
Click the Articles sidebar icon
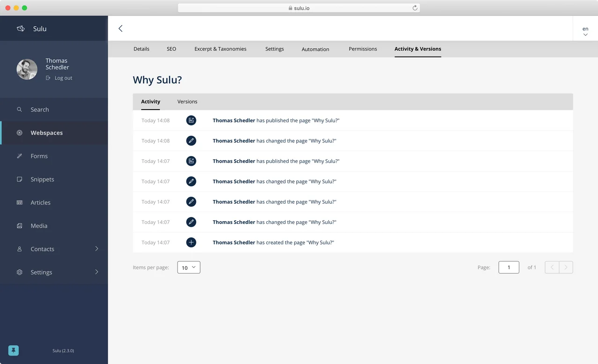coord(20,202)
